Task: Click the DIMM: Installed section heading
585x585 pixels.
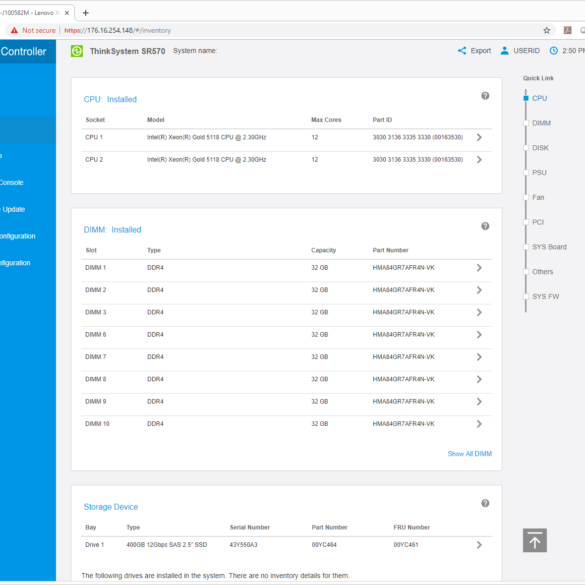Action: pyautogui.click(x=112, y=230)
